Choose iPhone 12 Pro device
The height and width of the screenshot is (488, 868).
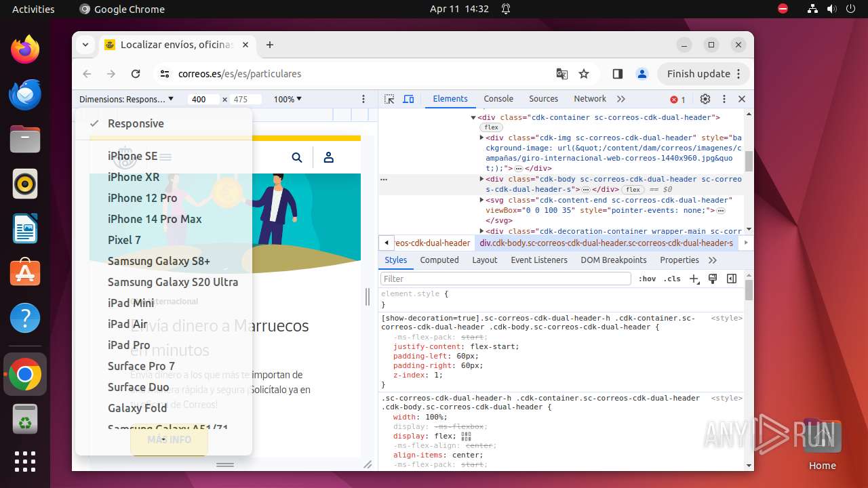163,198
